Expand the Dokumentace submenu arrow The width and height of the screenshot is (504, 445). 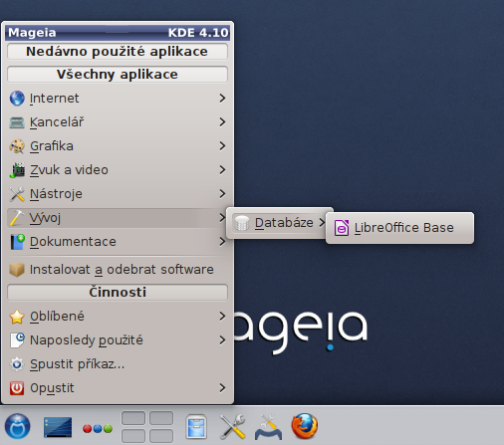222,242
